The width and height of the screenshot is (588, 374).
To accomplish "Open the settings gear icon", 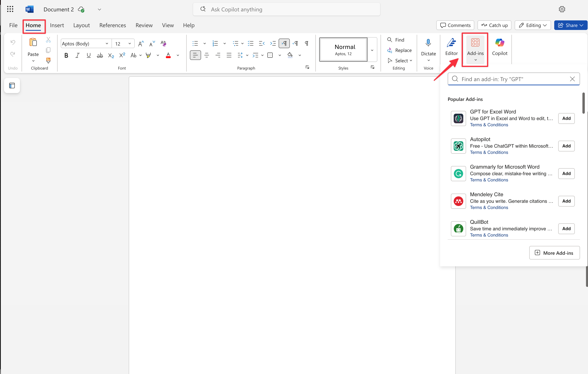I will tap(562, 9).
